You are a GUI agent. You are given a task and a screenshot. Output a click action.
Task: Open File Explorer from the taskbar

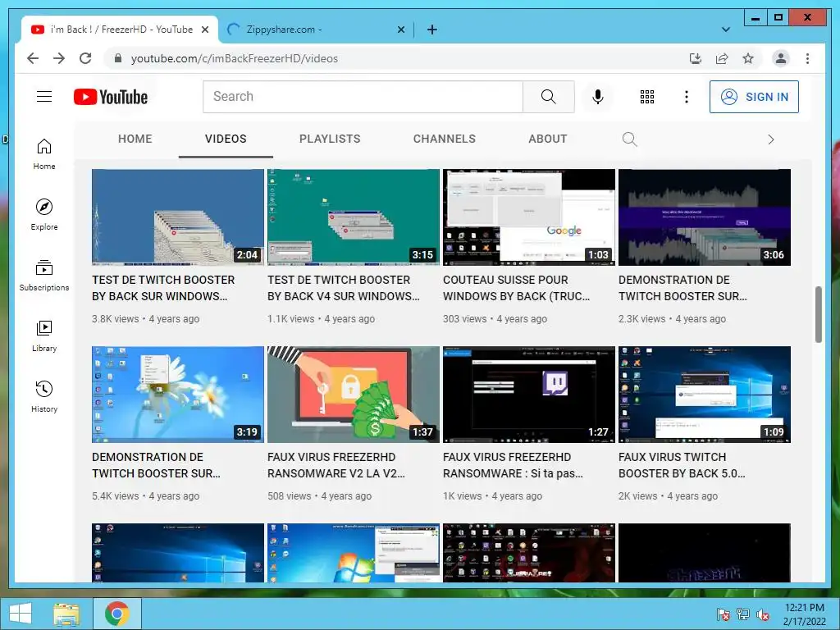coord(66,614)
